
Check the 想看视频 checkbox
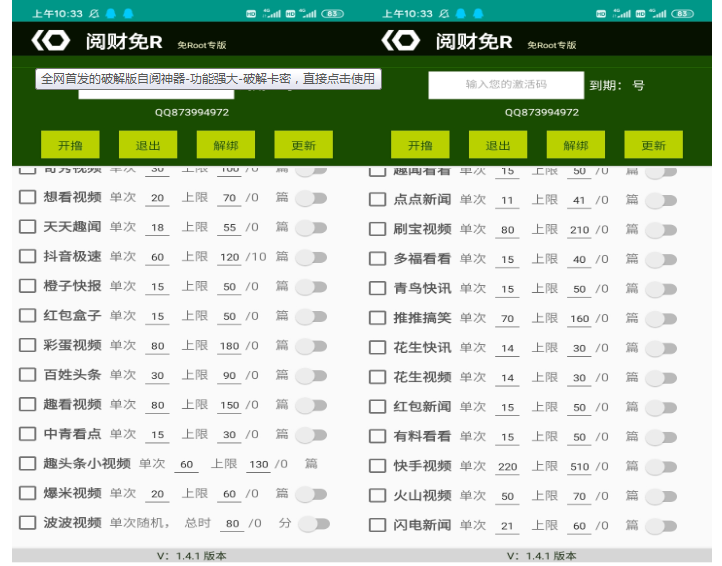(x=28, y=197)
